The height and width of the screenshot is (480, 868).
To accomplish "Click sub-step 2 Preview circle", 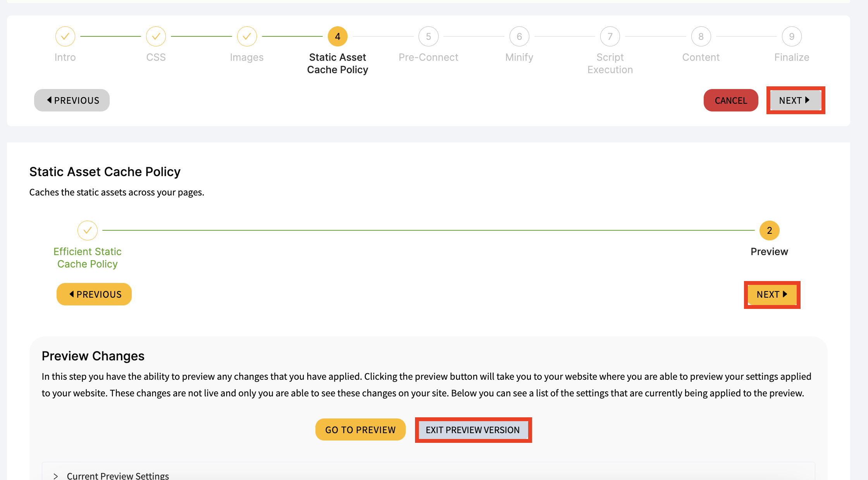I will [769, 230].
